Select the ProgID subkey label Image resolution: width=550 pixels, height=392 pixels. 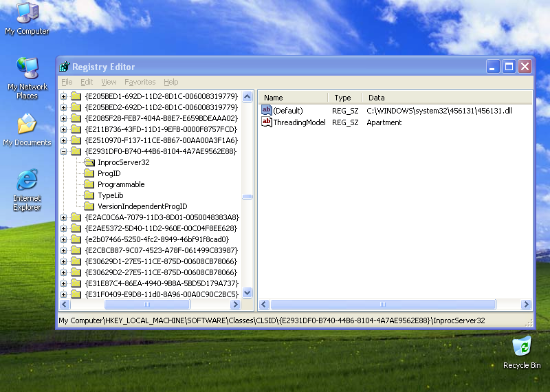tap(109, 173)
